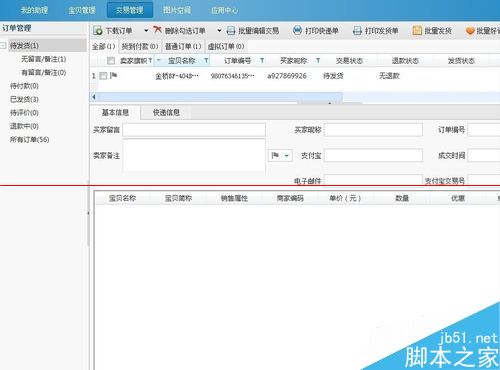Click the 待发货 status cell in row 1

click(333, 76)
